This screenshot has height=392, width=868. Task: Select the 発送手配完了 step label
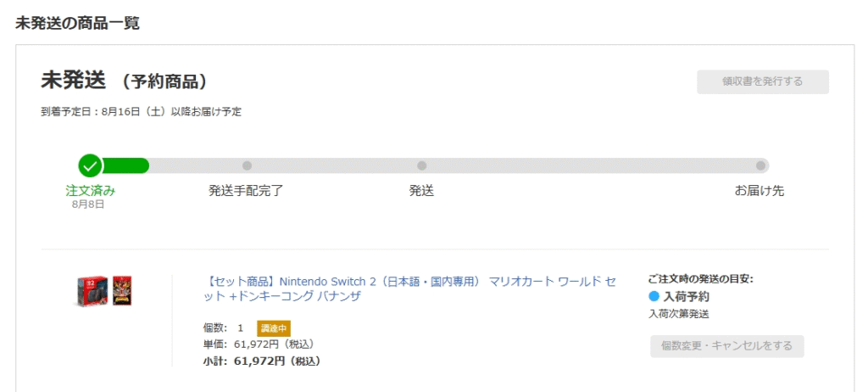click(x=246, y=191)
